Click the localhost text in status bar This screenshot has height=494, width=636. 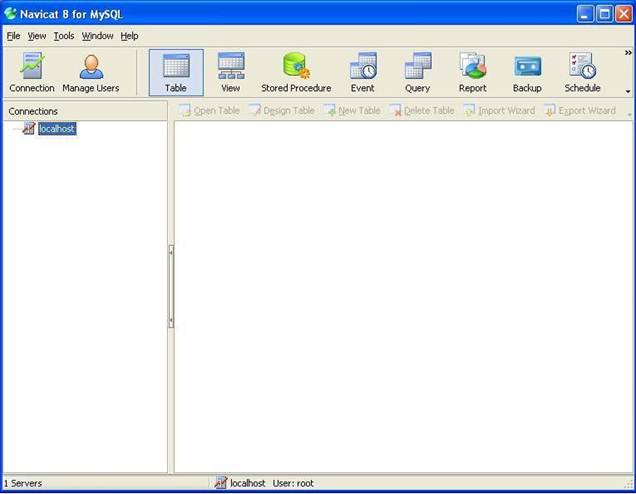pos(247,483)
